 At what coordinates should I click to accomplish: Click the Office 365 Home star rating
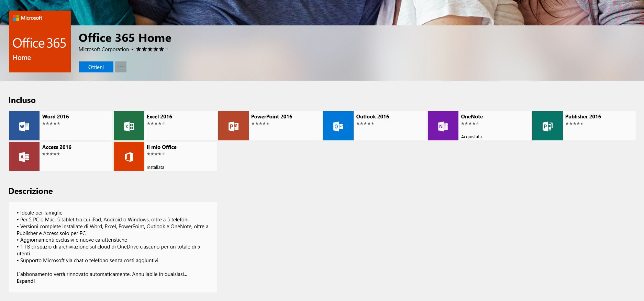pos(150,49)
